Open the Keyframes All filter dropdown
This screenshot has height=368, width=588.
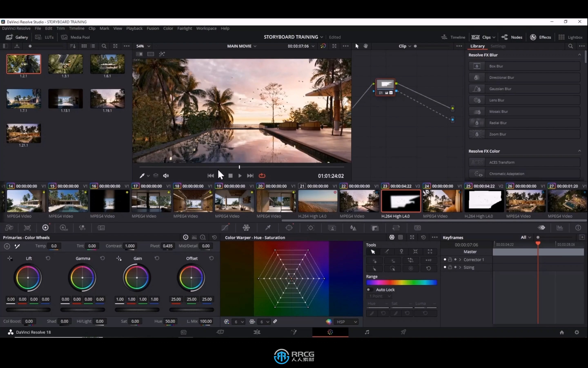point(526,237)
